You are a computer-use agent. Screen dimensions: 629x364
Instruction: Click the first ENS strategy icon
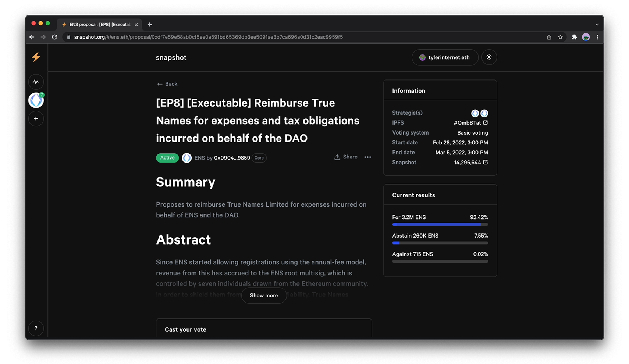[x=475, y=113]
